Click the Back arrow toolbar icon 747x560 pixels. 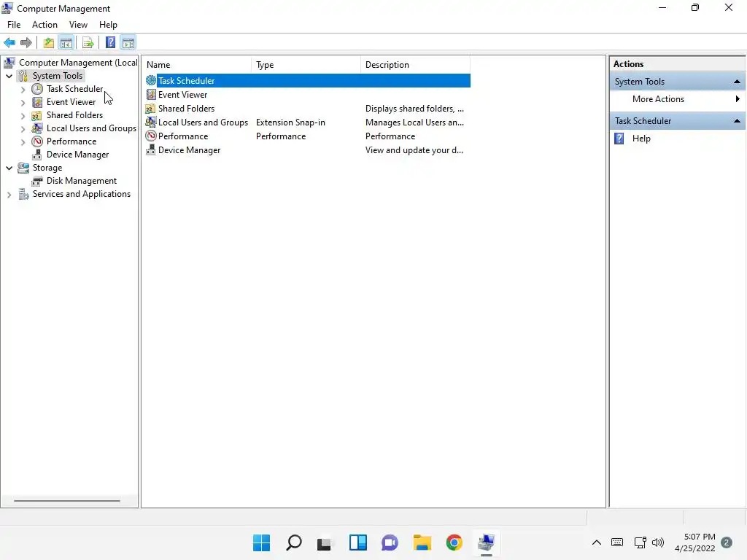pos(9,43)
